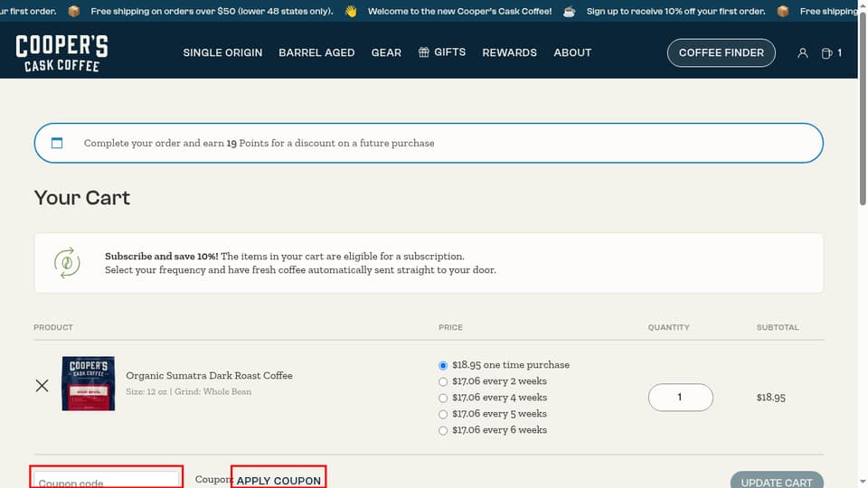Select $17.06 every 4 weeks subscription

coord(443,398)
